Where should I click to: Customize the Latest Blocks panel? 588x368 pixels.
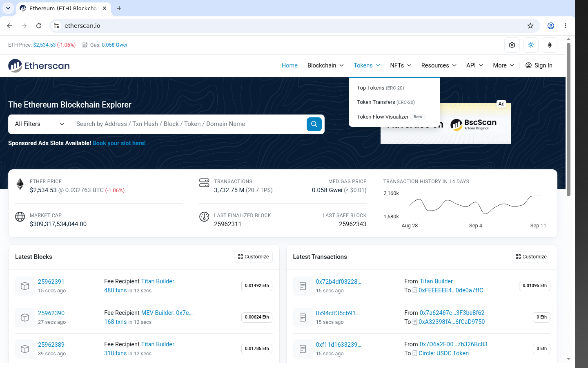[254, 257]
